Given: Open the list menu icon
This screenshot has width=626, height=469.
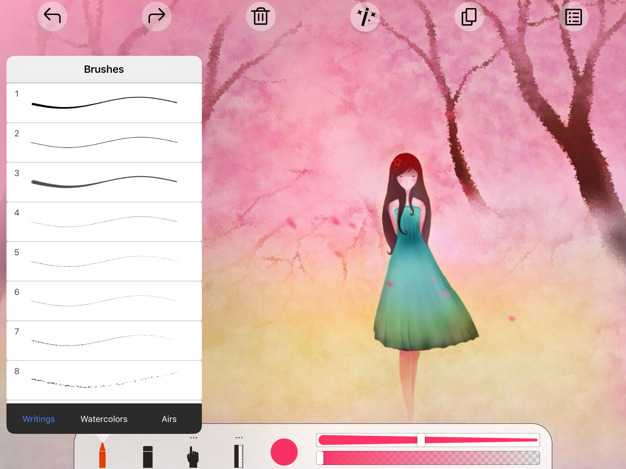Looking at the screenshot, I should click(x=573, y=16).
